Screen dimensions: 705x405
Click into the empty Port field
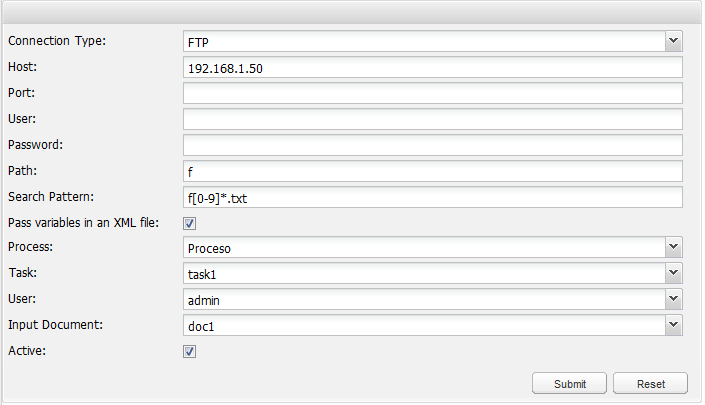click(x=433, y=93)
